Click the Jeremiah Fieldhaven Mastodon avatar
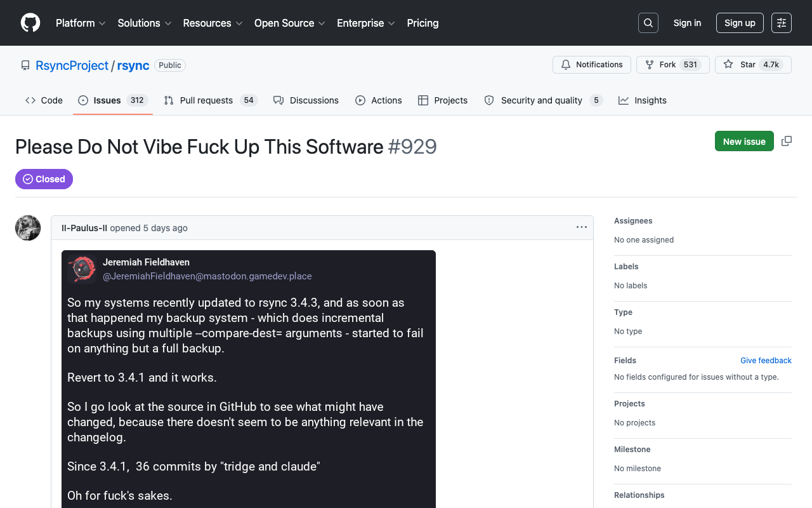 [x=82, y=269]
